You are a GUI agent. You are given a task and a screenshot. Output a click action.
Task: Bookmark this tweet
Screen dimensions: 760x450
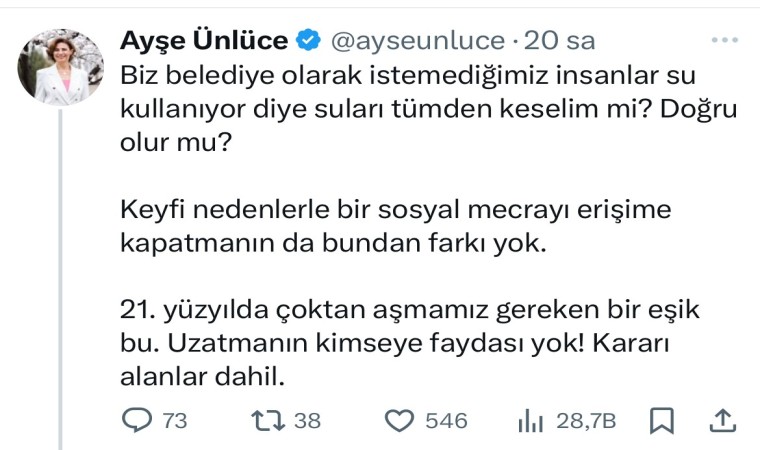661,421
